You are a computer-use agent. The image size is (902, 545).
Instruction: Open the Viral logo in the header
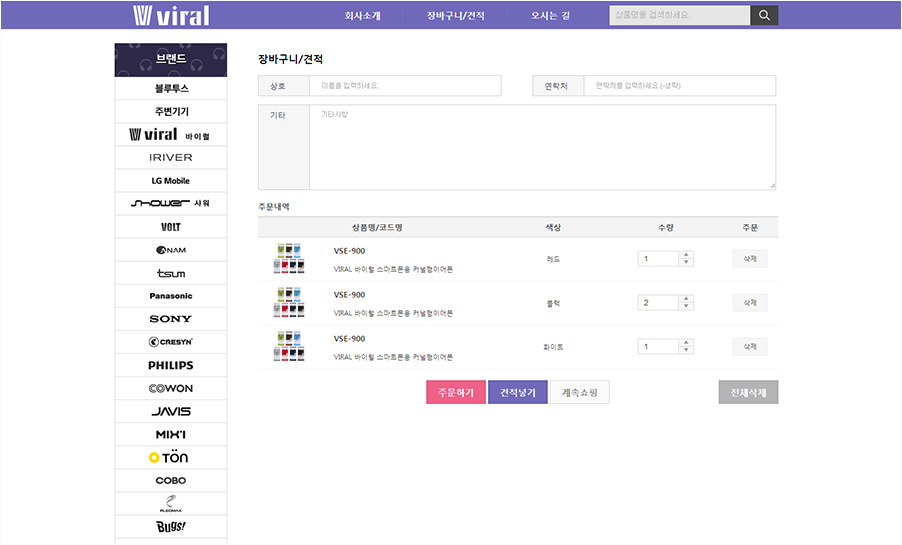pyautogui.click(x=171, y=16)
